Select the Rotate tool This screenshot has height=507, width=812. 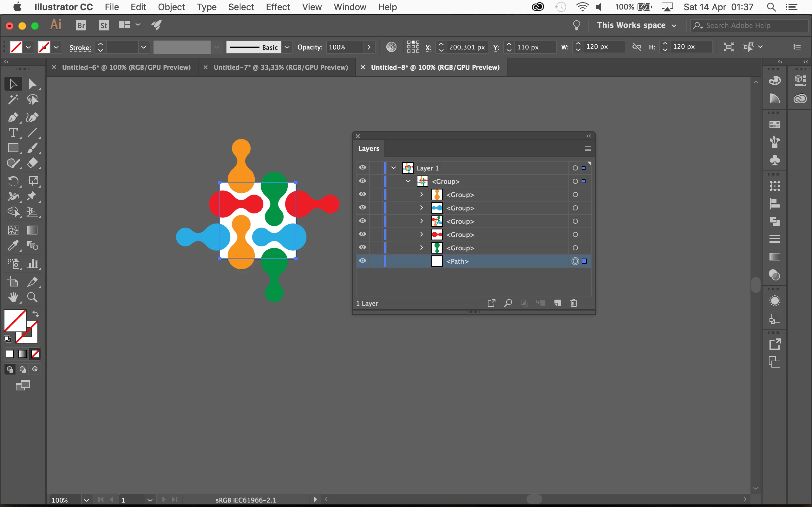point(13,181)
